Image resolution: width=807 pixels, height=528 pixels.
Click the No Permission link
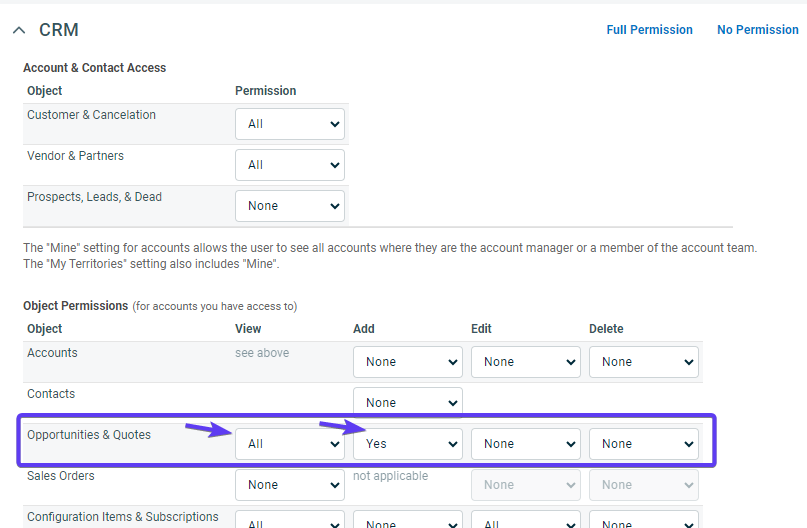coord(757,30)
